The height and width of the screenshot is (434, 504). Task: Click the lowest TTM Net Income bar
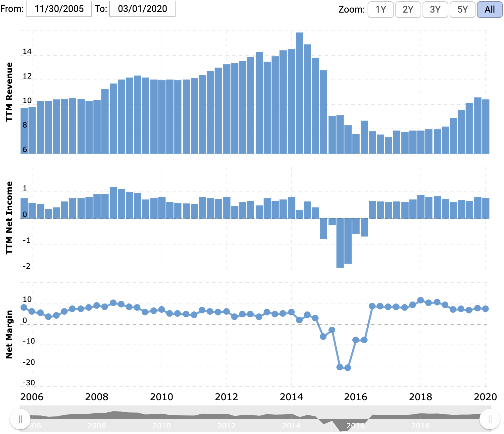coord(340,243)
